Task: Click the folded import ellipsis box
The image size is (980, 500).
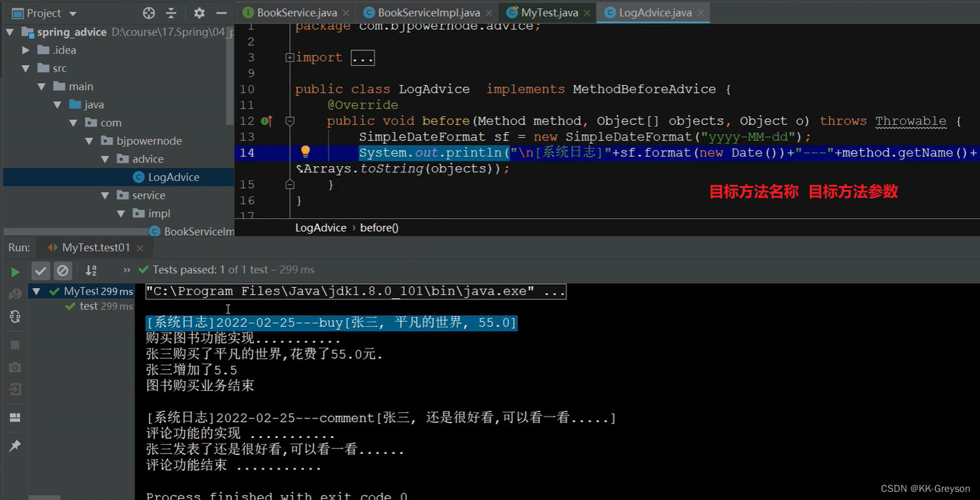Action: (363, 58)
